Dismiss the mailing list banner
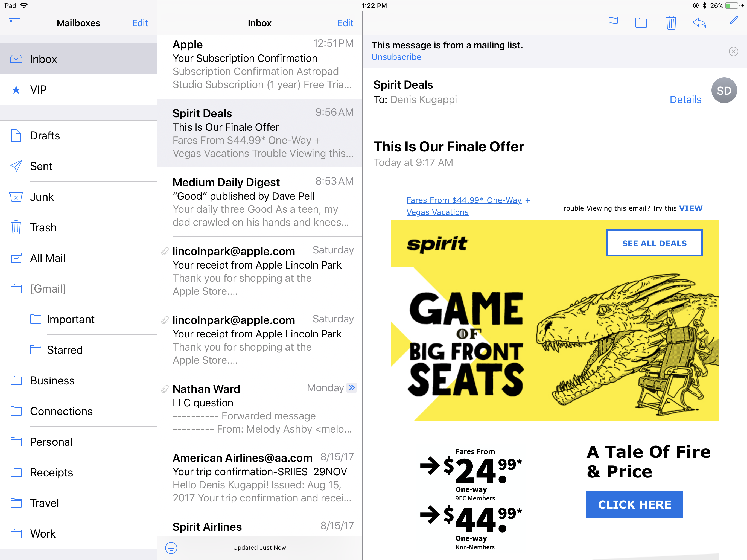The width and height of the screenshot is (747, 560). pyautogui.click(x=733, y=51)
